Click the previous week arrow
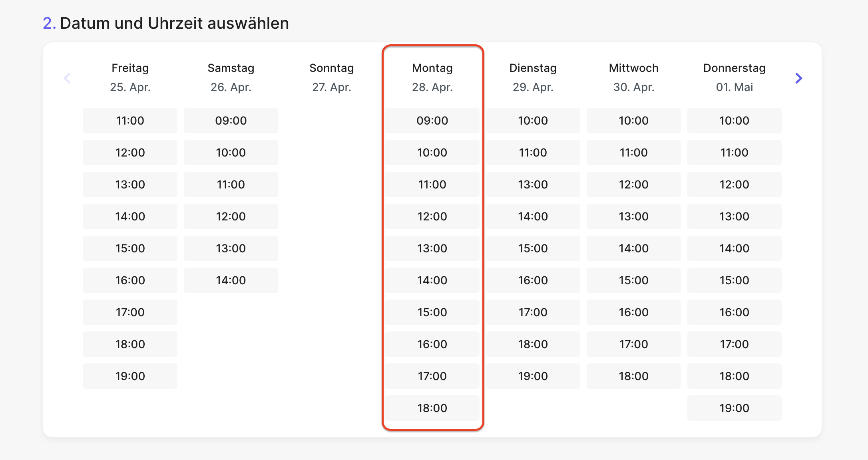Image resolution: width=868 pixels, height=460 pixels. pos(67,78)
